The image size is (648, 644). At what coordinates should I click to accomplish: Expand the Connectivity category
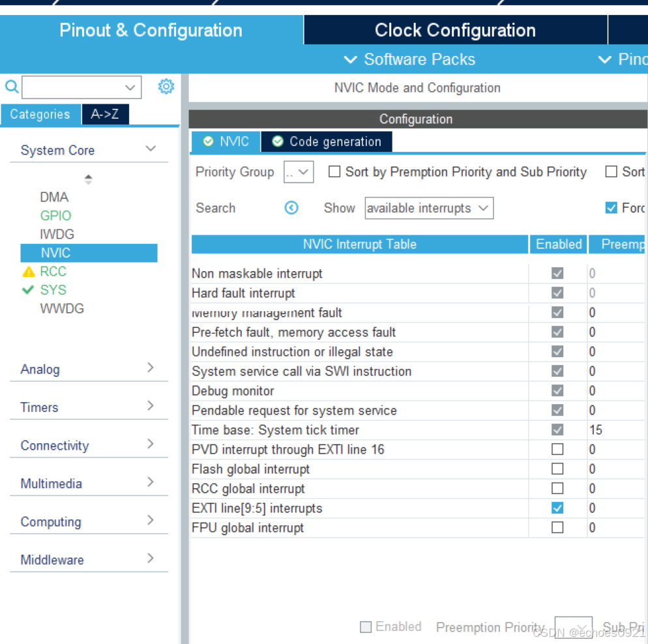click(89, 445)
